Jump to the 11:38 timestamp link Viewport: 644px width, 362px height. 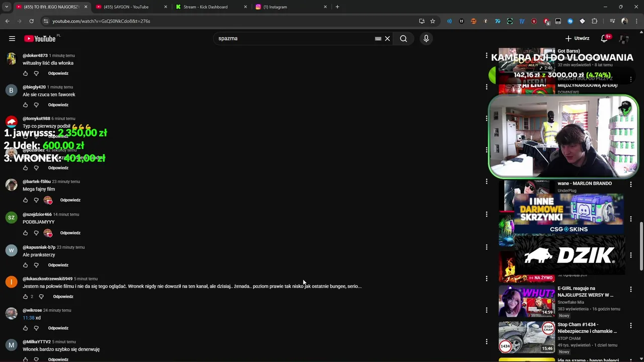pos(28,318)
